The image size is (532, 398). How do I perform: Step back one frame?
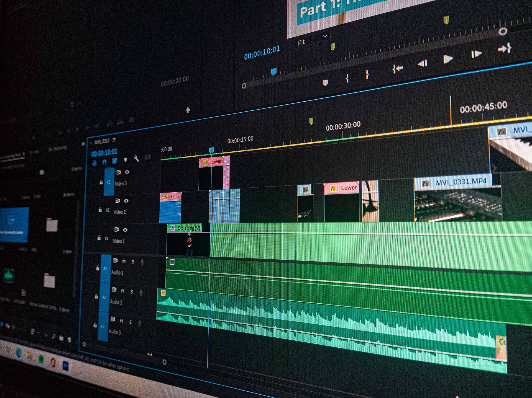click(x=423, y=64)
